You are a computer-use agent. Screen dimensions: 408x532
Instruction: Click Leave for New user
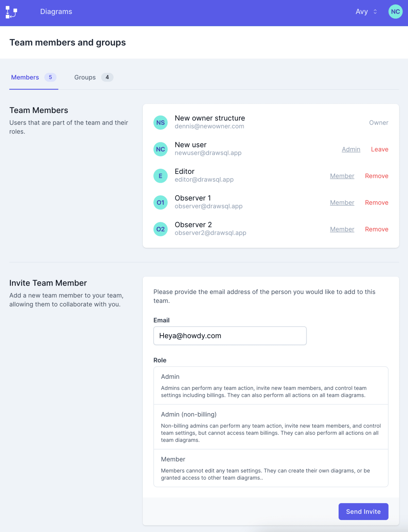pos(379,149)
